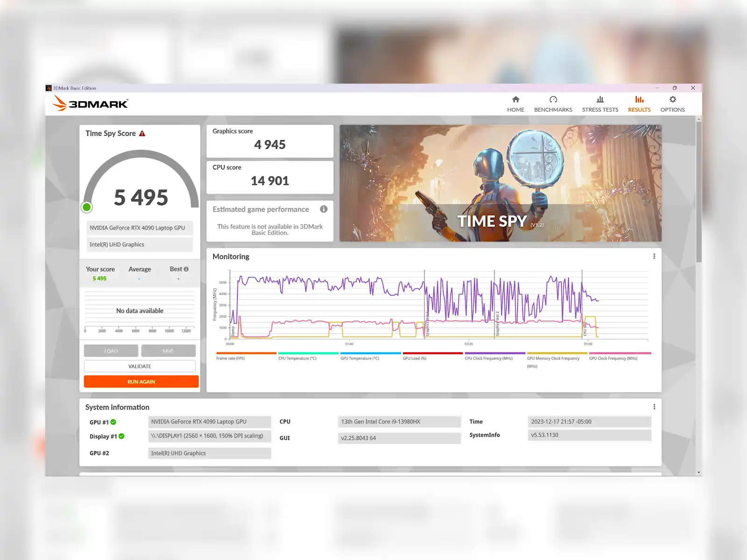Open the Home tab icon
Screen dimensions: 747x560
click(515, 99)
